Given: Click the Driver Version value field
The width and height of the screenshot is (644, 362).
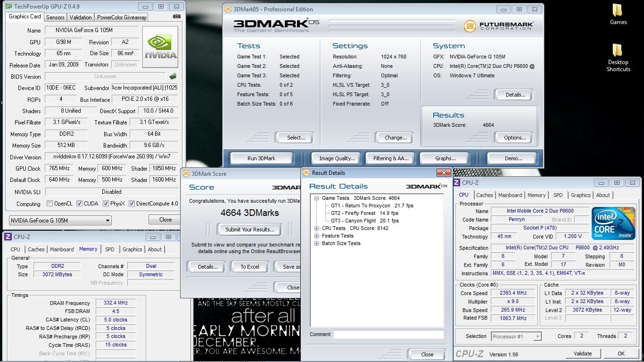Looking at the screenshot, I should point(111,156).
